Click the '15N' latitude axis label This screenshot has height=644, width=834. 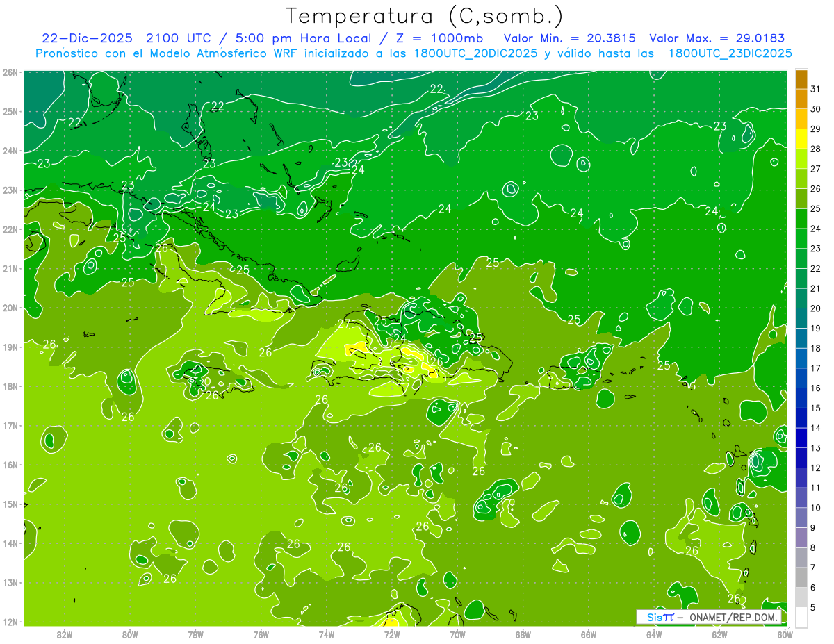click(x=10, y=504)
